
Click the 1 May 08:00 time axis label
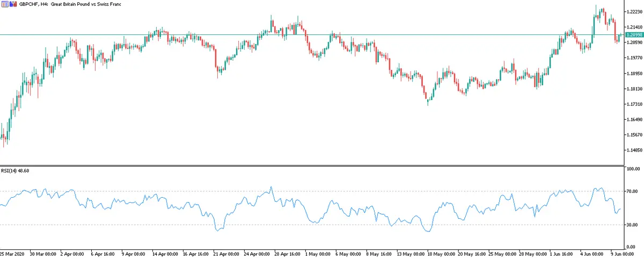pos(318,254)
